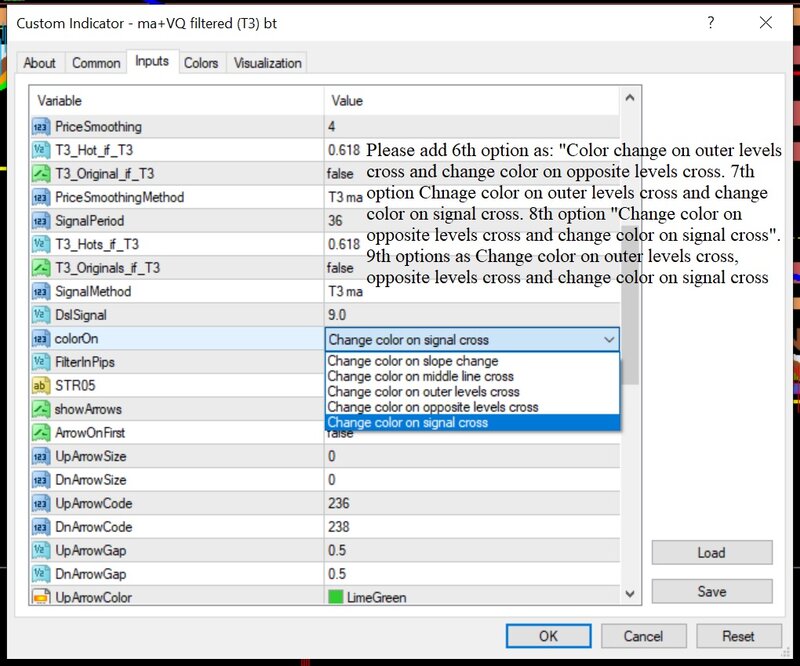The width and height of the screenshot is (800, 666).
Task: Click the Load button
Action: [711, 553]
